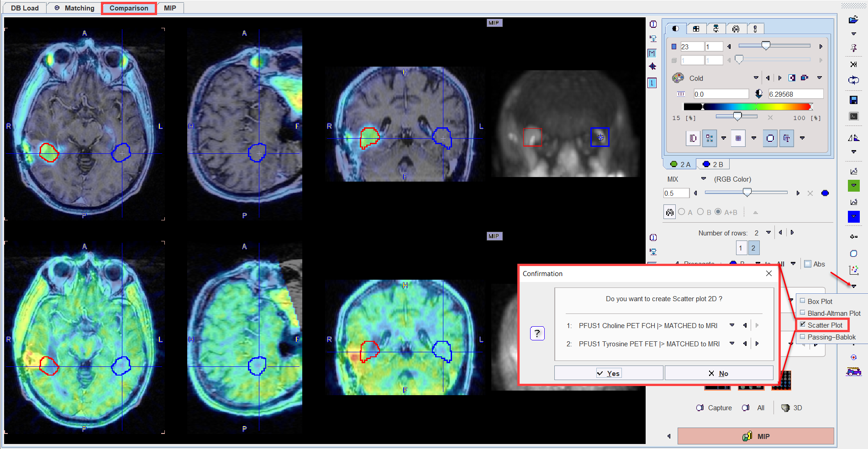Toggle the MIP label on top image row

[494, 23]
